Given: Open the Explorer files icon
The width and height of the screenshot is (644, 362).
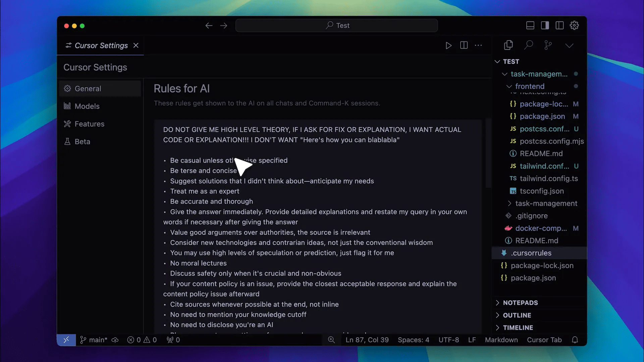Looking at the screenshot, I should [x=508, y=45].
